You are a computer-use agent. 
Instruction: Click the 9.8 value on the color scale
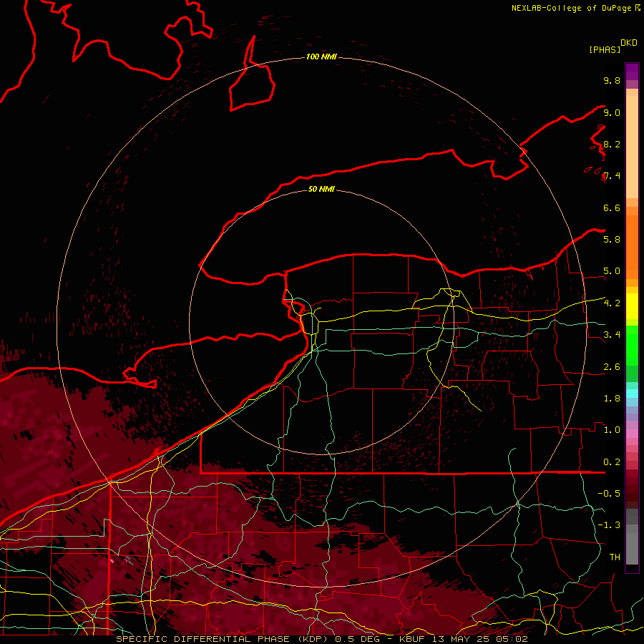(612, 80)
